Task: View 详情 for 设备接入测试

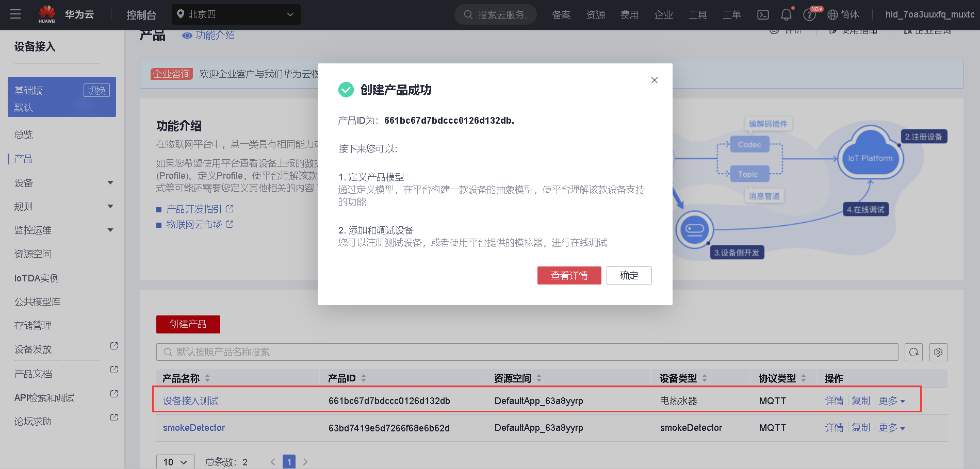Action: click(x=835, y=401)
